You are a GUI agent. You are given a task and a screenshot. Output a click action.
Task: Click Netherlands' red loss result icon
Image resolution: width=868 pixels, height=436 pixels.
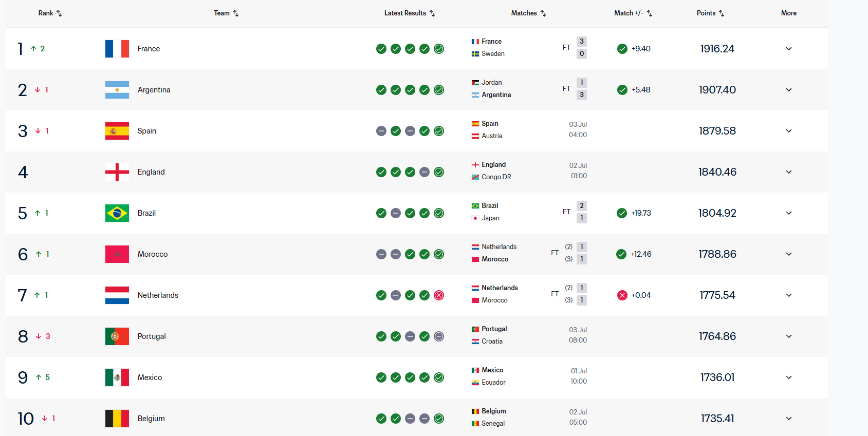tap(439, 295)
